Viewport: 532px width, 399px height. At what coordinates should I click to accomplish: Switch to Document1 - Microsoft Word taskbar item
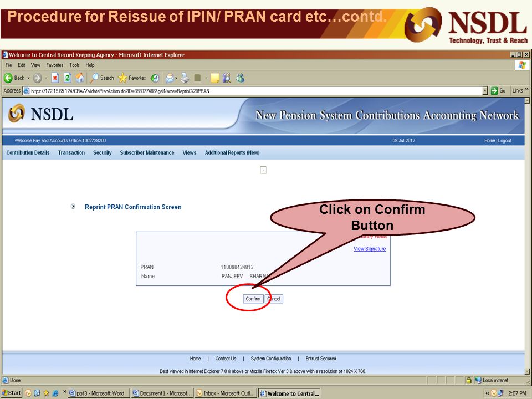click(x=162, y=393)
